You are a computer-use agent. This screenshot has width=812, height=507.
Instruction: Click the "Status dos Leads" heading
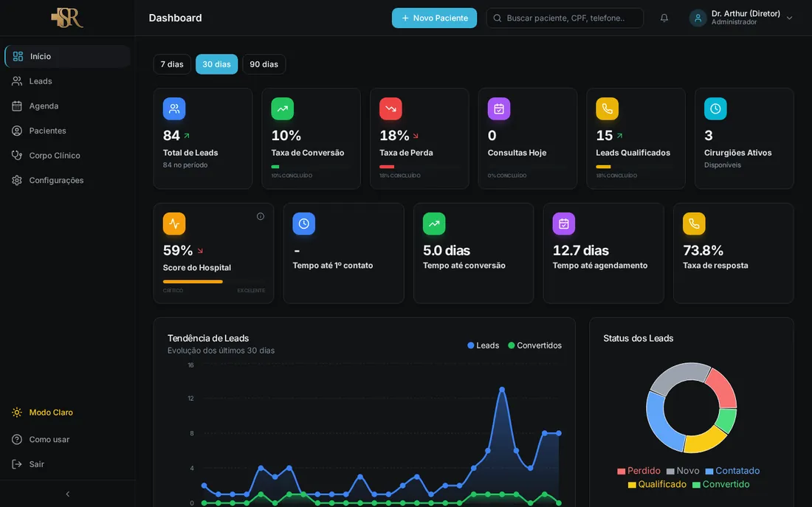pos(639,338)
